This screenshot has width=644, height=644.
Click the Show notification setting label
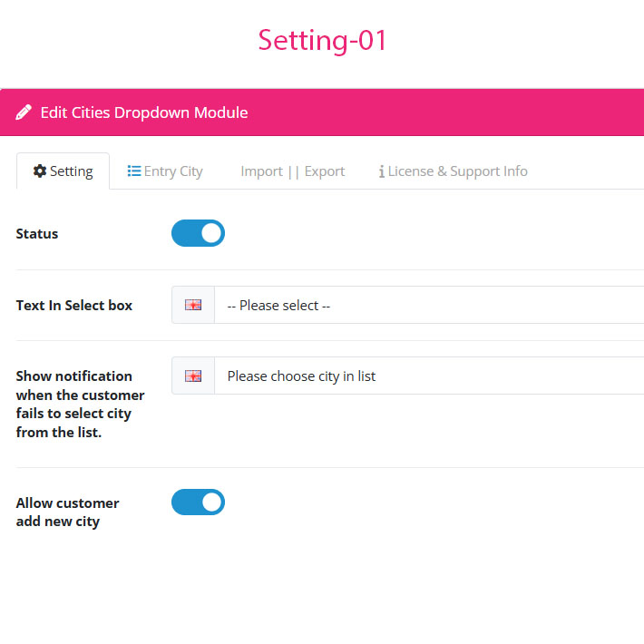pyautogui.click(x=80, y=405)
